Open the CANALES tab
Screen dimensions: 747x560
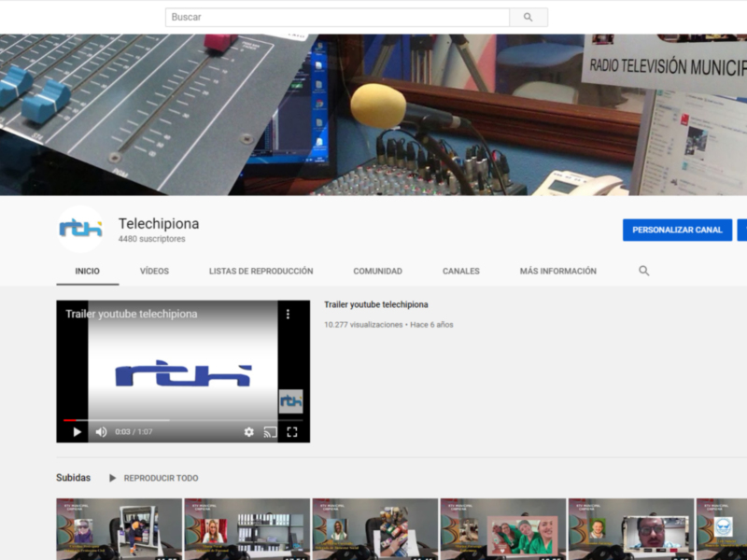point(459,271)
